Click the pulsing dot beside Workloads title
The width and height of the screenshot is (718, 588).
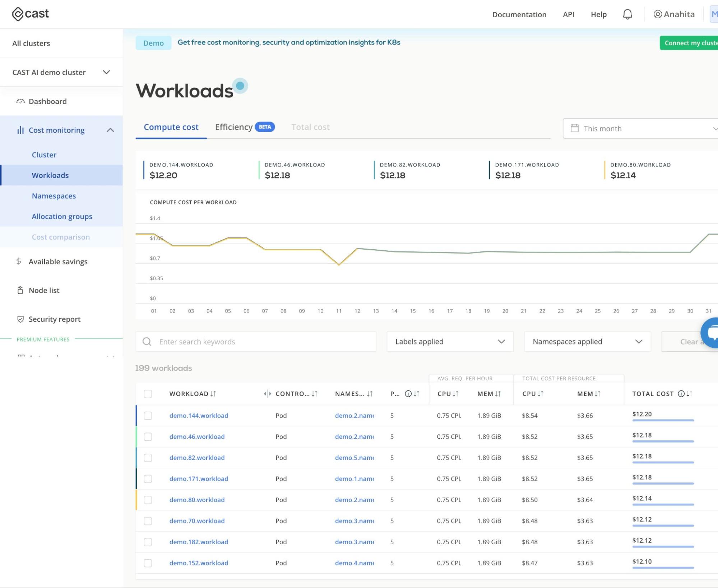pyautogui.click(x=240, y=86)
